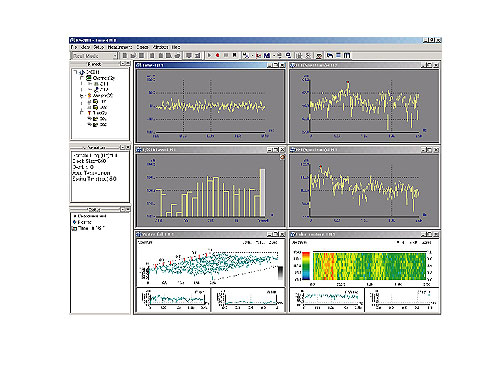500x375 pixels.
Task: Open the Help menu
Action: click(x=176, y=47)
